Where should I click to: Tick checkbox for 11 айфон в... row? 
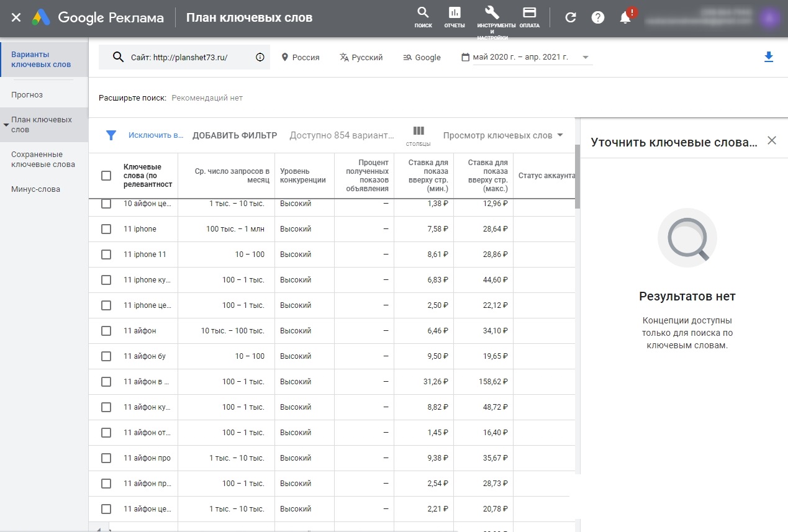point(106,382)
